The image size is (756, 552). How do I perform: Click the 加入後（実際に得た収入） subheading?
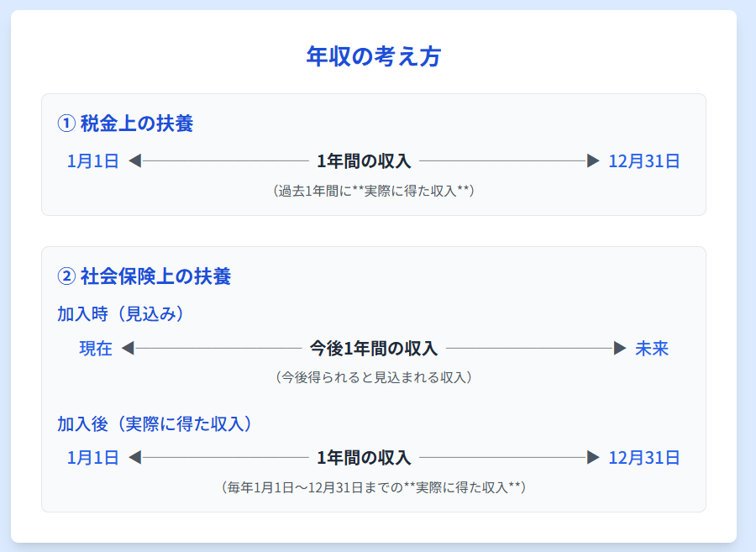click(x=155, y=424)
